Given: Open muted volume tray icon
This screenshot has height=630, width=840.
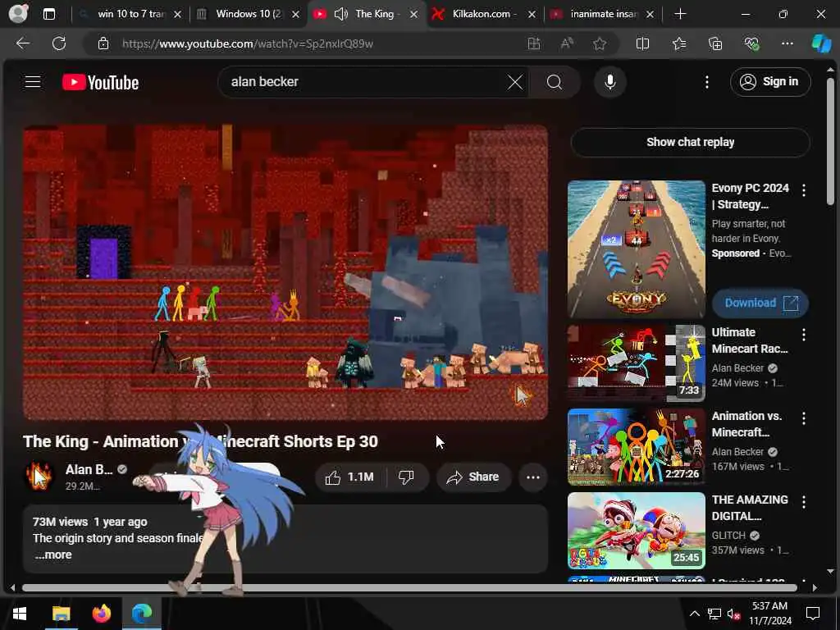Looking at the screenshot, I should pos(734,614).
